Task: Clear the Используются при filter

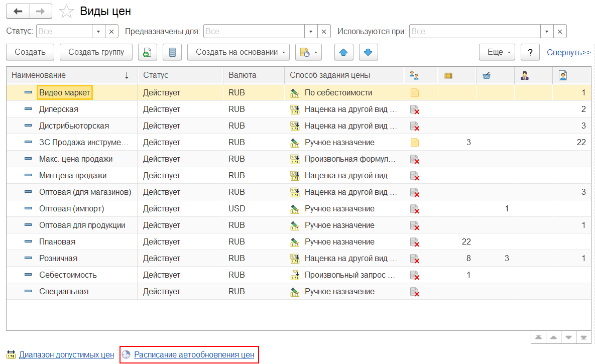Action: pyautogui.click(x=560, y=31)
